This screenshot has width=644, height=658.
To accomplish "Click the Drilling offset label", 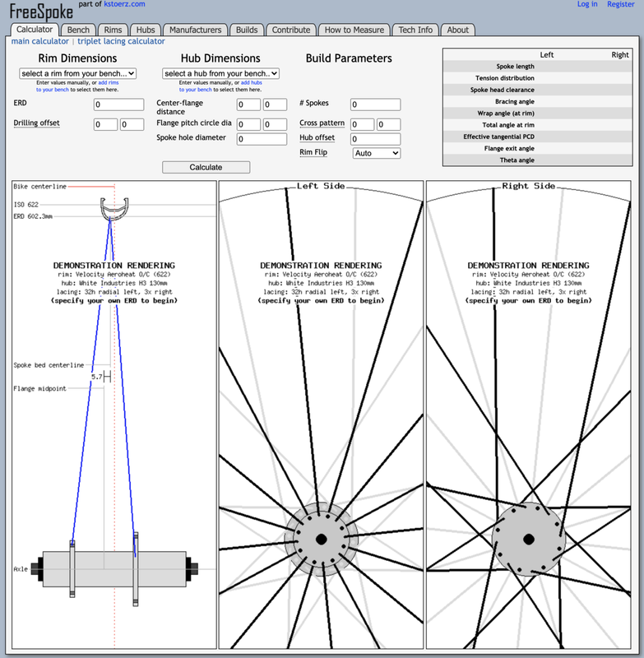I will (36, 123).
